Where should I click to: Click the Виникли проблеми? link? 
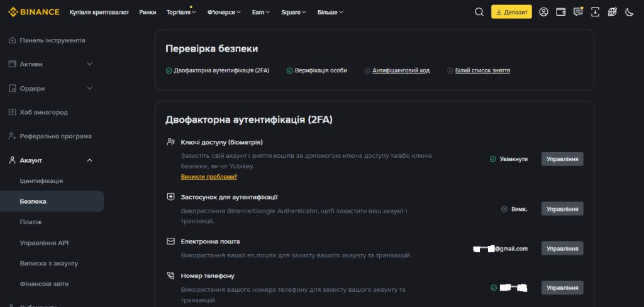[209, 177]
